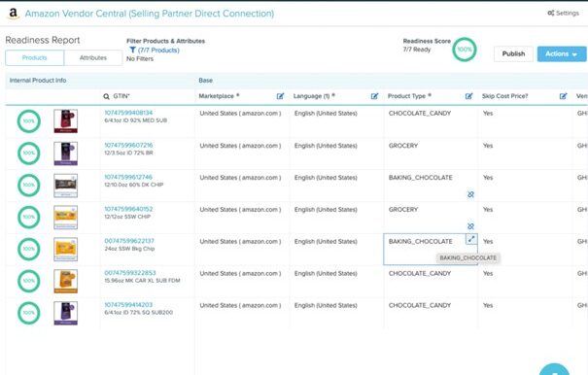The width and height of the screenshot is (588, 375).
Task: Click the Publish button
Action: [513, 54]
